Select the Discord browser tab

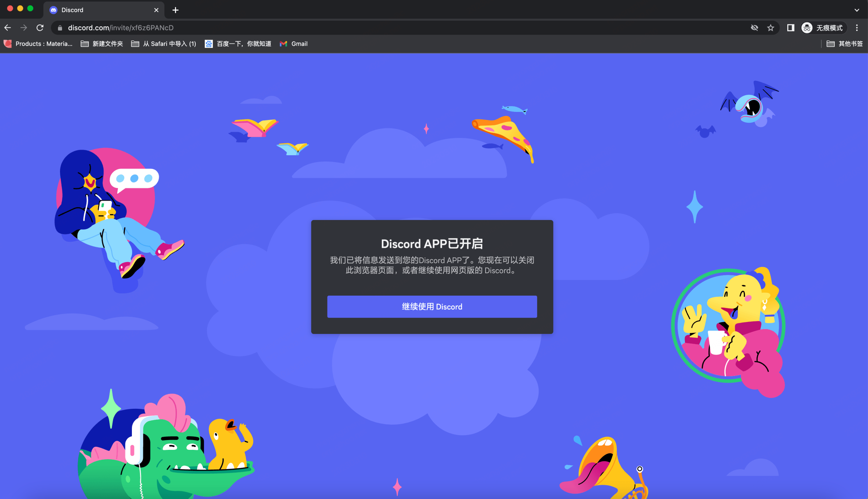coord(104,10)
